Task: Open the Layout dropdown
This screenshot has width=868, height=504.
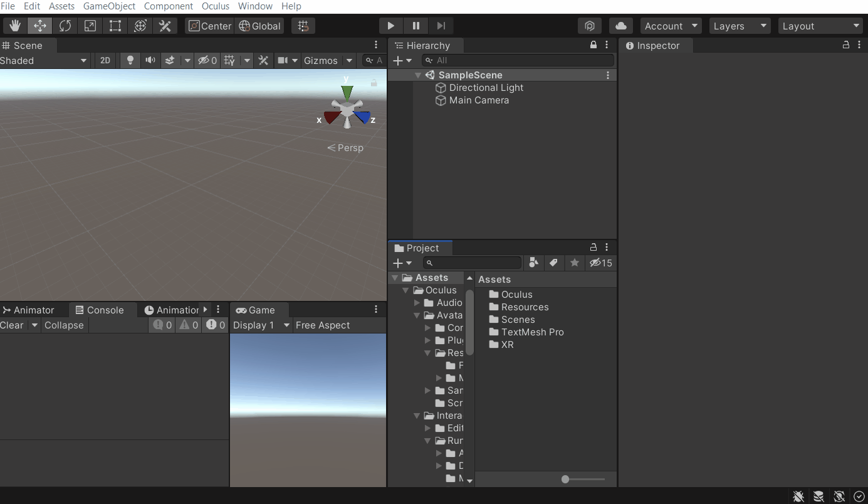Action: coord(821,26)
